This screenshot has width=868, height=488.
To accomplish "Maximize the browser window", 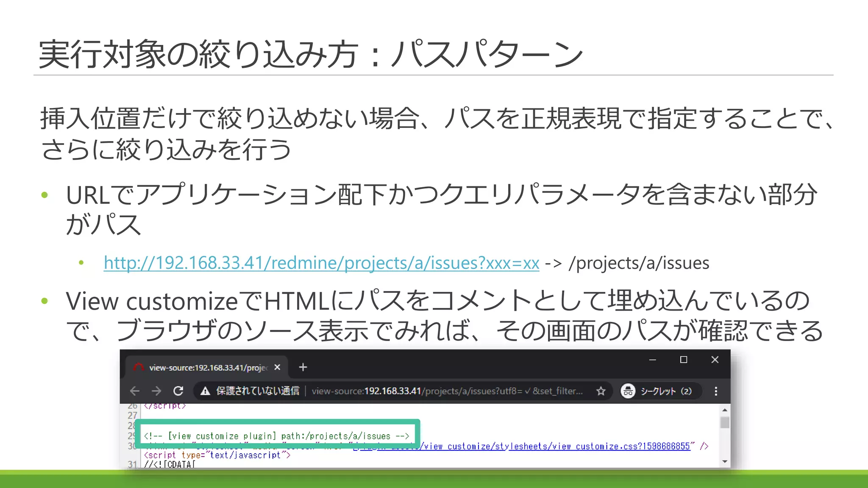I will coord(684,360).
